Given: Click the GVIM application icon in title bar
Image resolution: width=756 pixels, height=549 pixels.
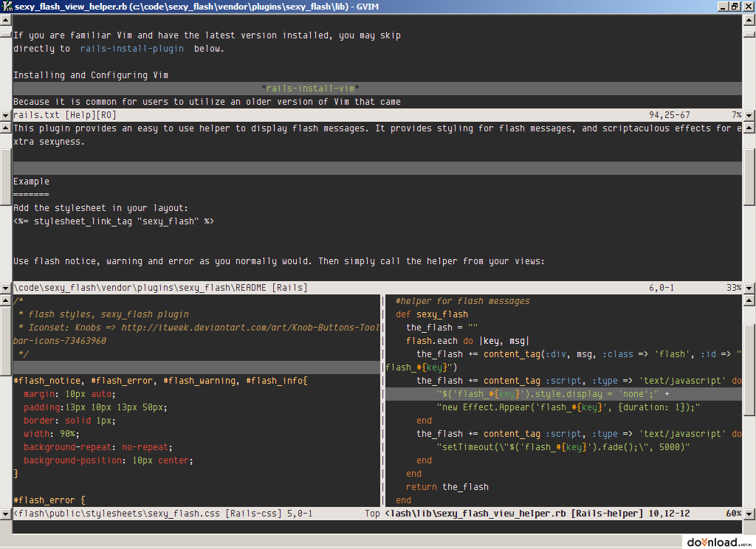Looking at the screenshot, I should coord(7,6).
